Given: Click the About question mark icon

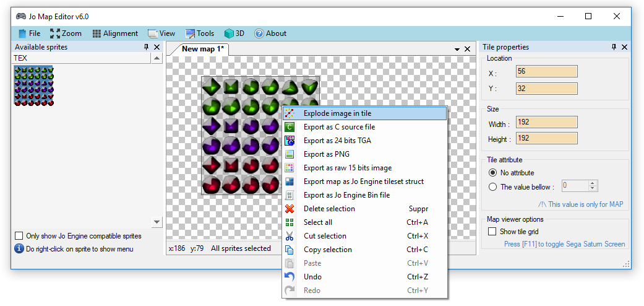Looking at the screenshot, I should (x=259, y=33).
